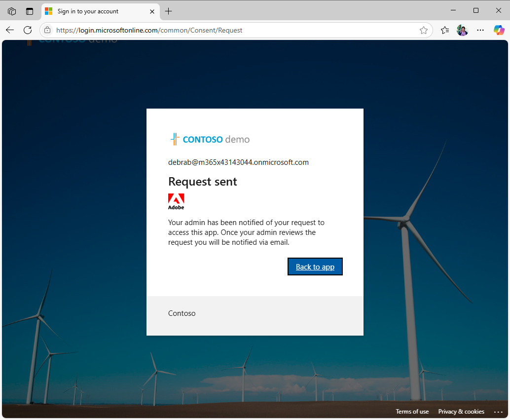Open the Favorites list icon
This screenshot has height=420, width=510.
(445, 30)
